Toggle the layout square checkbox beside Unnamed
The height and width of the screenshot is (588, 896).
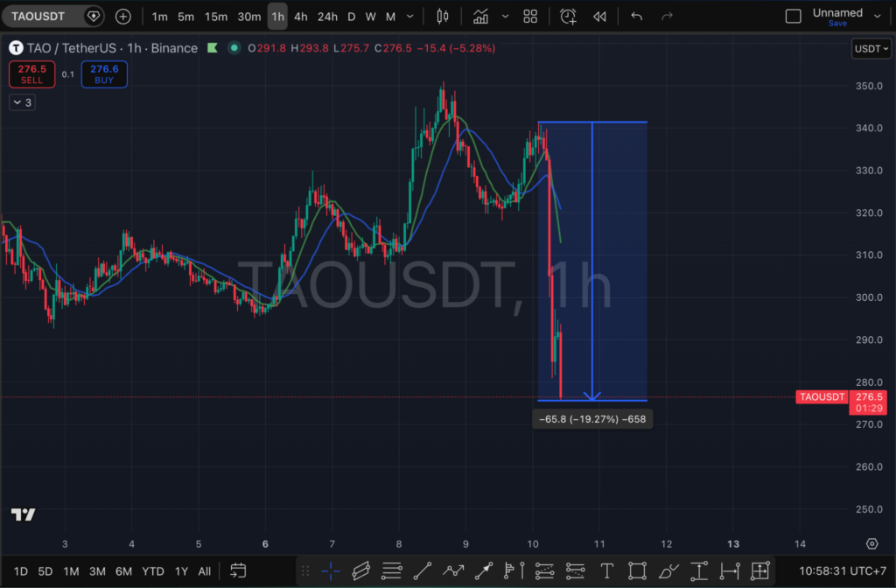[793, 17]
